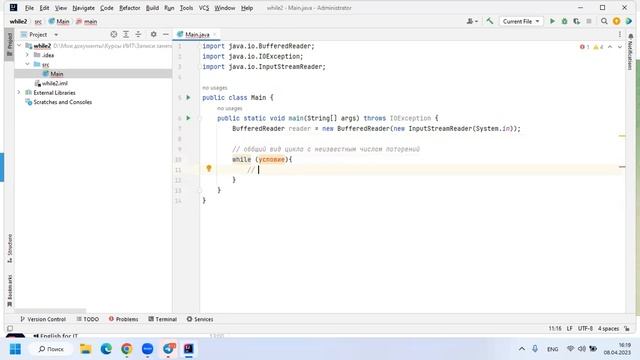Screen dimensions: 640x360
Task: Open the Code menu
Action: (x=107, y=8)
